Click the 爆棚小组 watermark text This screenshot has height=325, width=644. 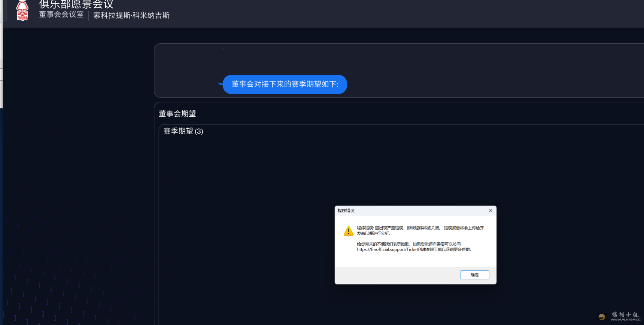625,315
